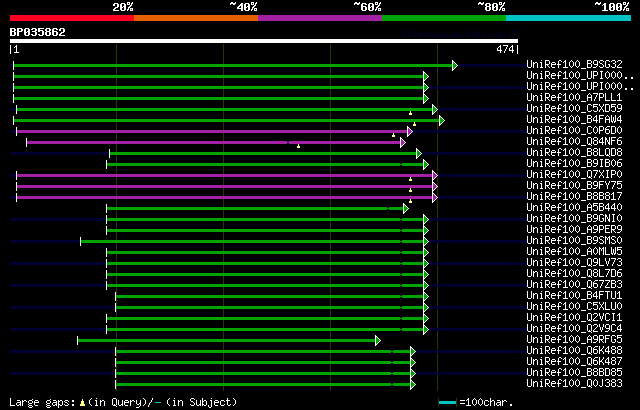Pick the UniRef100_Q0J383 subject name
This screenshot has width=640, height=410.
(x=574, y=384)
